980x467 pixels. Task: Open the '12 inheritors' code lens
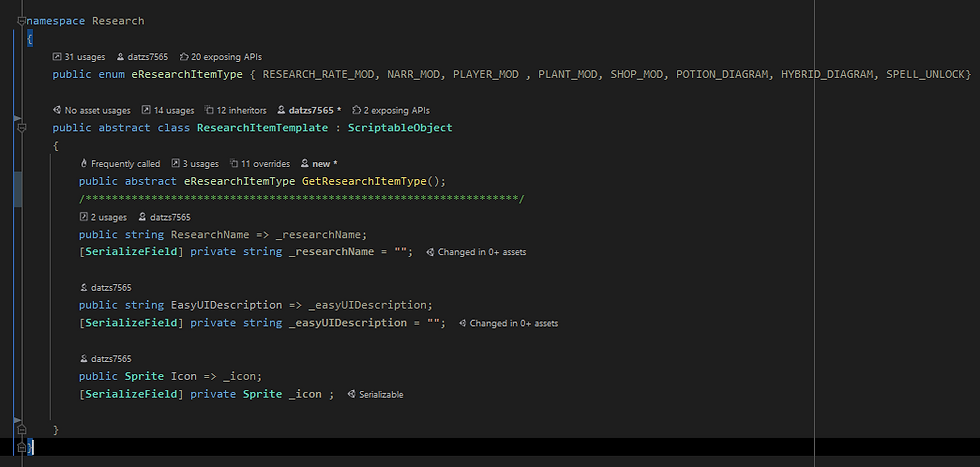236,111
